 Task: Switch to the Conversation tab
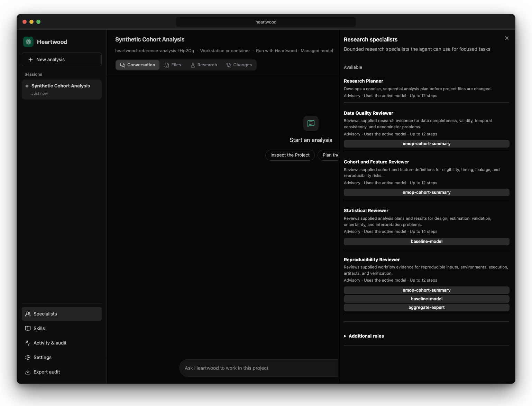pos(138,65)
